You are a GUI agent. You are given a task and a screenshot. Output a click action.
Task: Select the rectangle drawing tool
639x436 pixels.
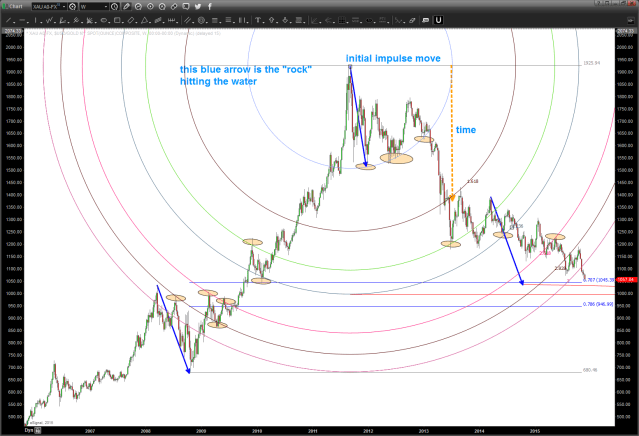[x=117, y=20]
